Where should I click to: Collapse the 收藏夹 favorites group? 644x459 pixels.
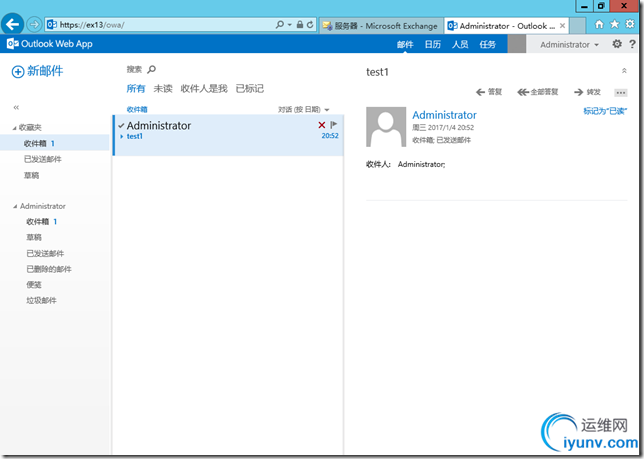[x=15, y=128]
